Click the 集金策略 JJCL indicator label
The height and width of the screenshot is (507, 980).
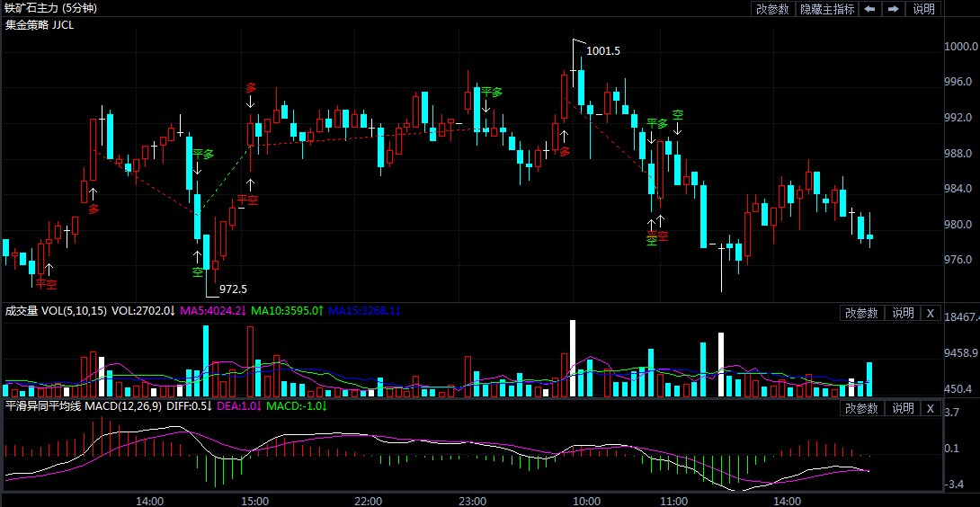click(x=40, y=24)
